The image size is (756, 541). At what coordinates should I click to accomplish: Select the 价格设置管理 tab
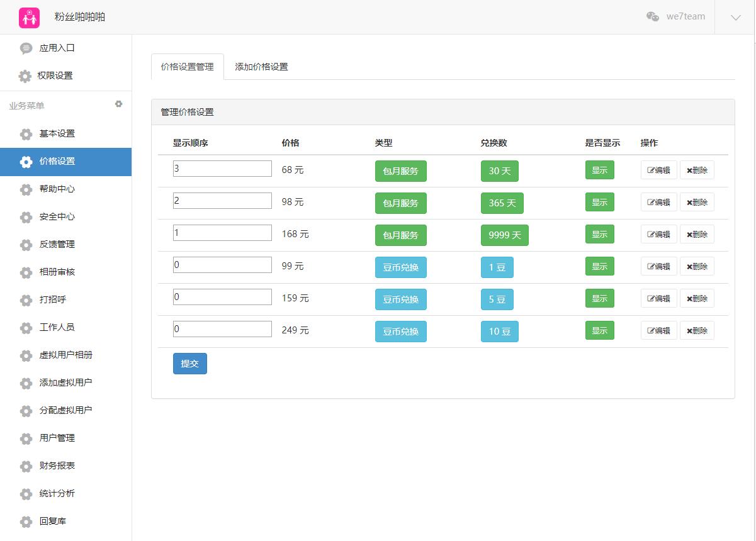point(187,67)
